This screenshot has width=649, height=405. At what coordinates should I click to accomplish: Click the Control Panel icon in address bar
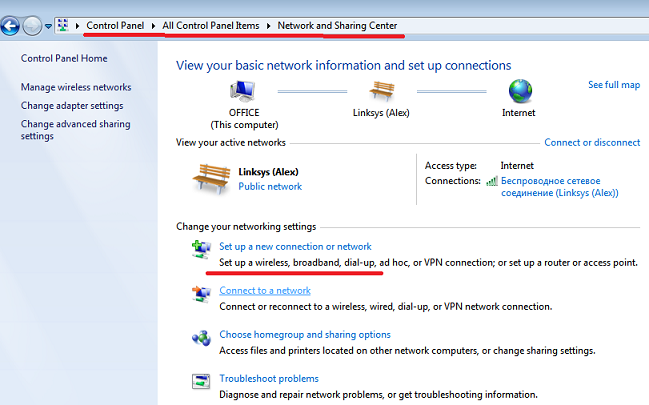[63, 25]
